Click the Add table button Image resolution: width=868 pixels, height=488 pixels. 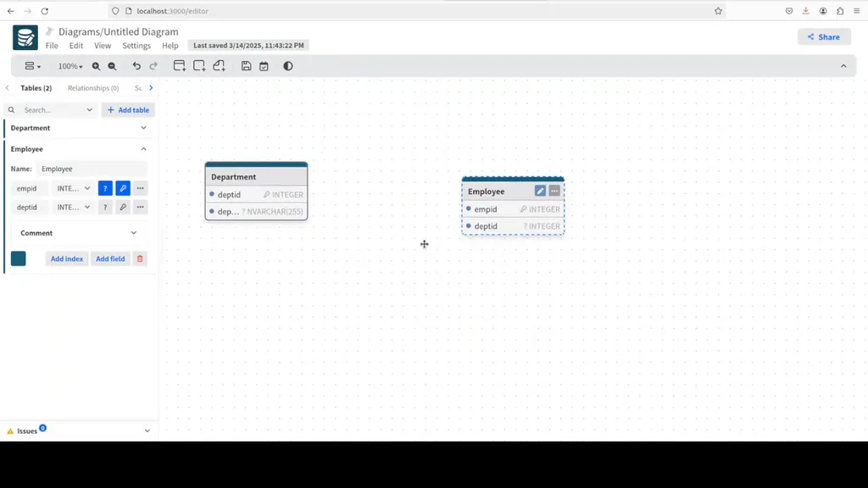click(x=128, y=110)
